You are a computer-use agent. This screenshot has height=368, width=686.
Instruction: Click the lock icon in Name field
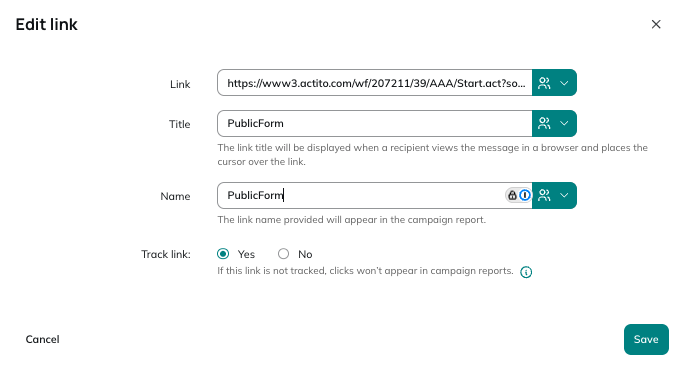click(x=512, y=195)
